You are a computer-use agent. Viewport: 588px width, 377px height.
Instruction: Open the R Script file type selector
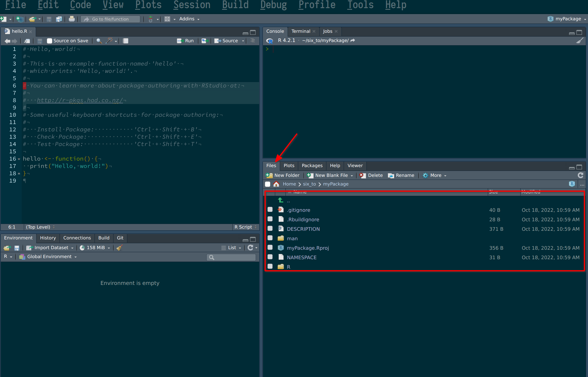point(245,227)
